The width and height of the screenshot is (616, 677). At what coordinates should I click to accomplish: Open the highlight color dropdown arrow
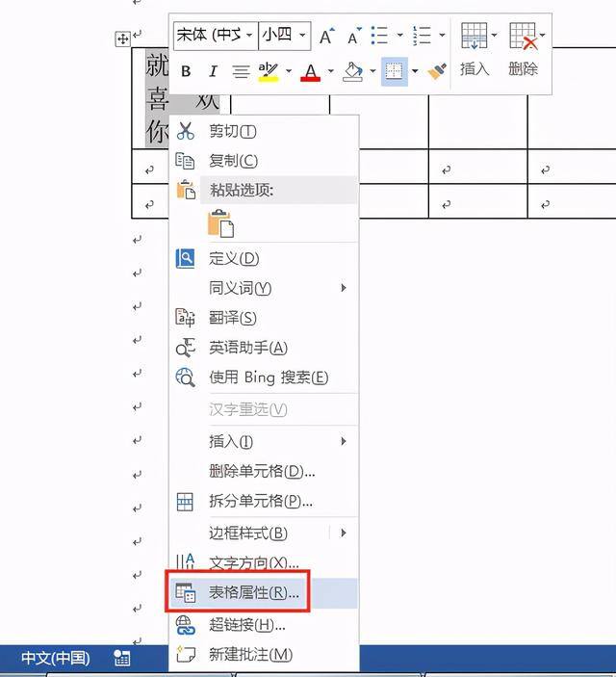[x=289, y=71]
